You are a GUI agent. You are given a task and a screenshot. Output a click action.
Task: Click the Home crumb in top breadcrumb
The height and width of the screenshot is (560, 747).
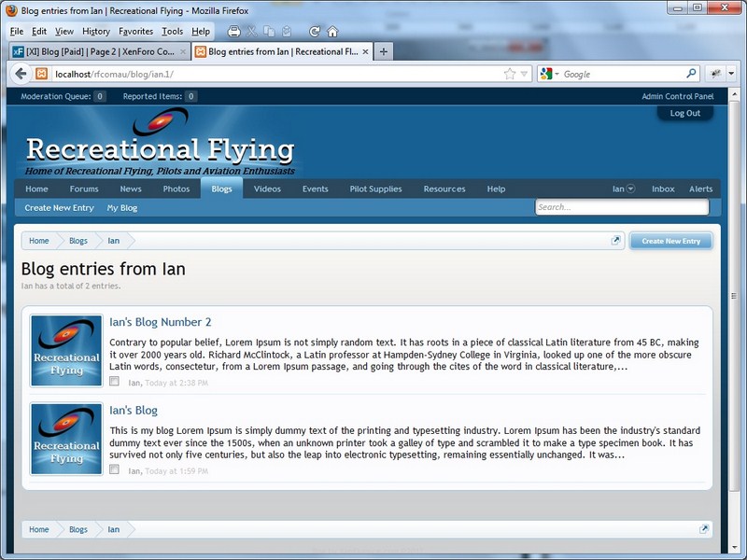click(38, 241)
